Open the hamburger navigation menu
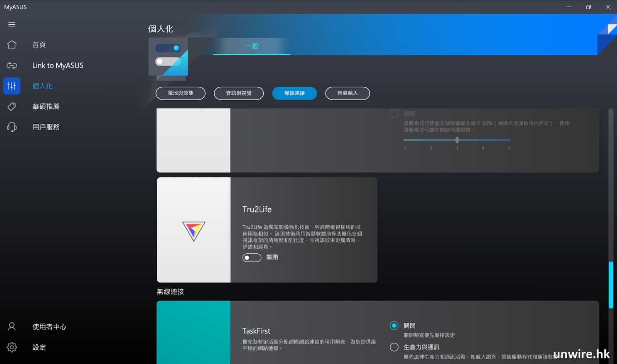 pyautogui.click(x=12, y=24)
